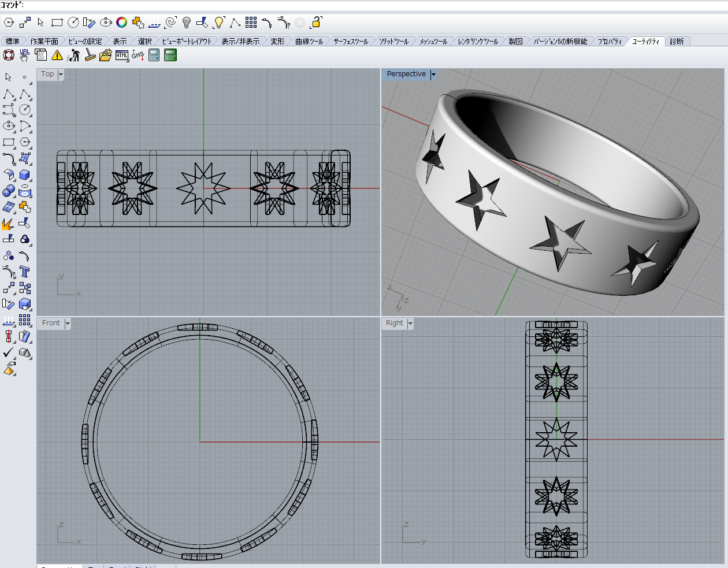Switch to the ビューポートレイアウト tab

click(x=187, y=42)
